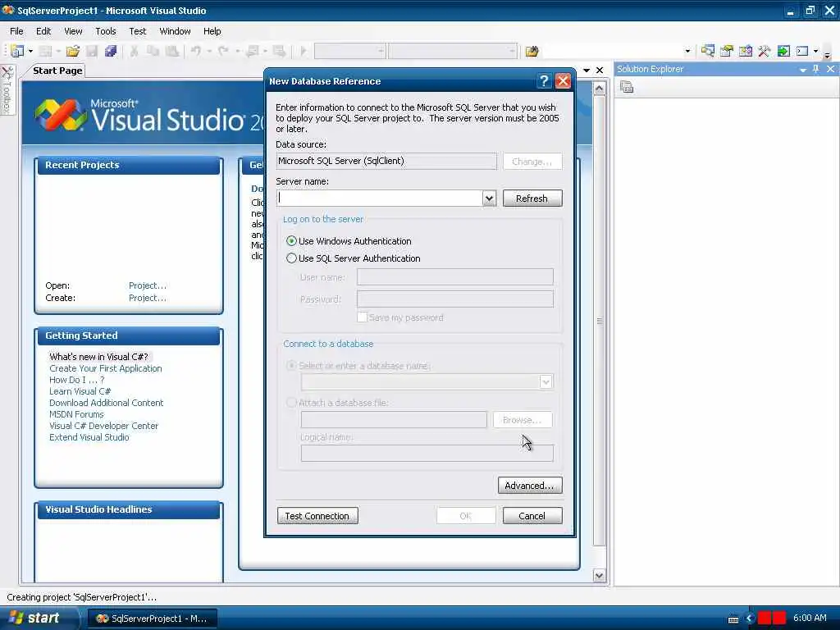Open the find combo box dropdown arrow
The image size is (840, 630).
(688, 52)
